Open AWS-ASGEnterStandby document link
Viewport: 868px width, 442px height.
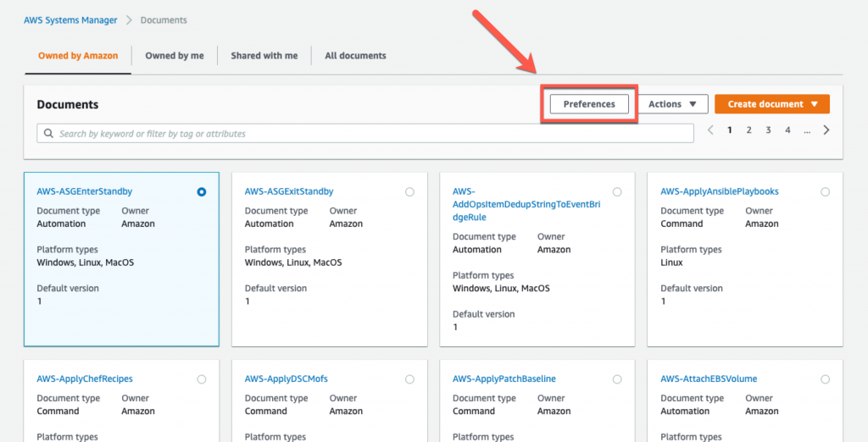(85, 191)
